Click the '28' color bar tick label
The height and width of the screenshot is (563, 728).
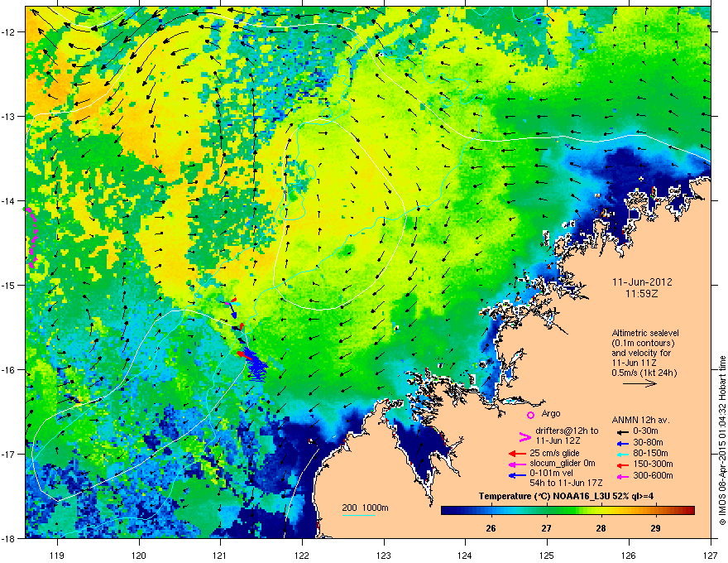601,528
